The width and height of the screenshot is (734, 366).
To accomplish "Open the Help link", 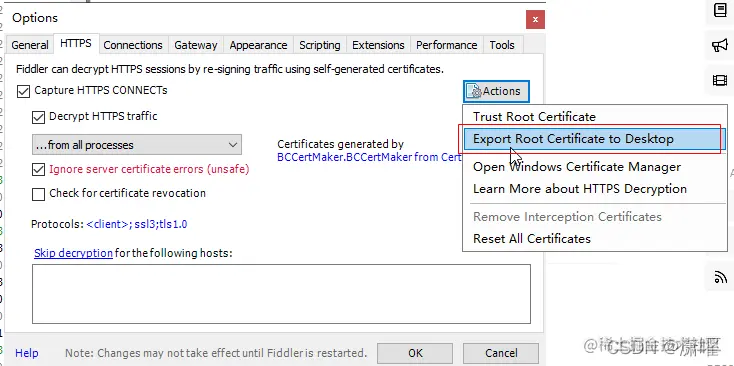I will click(x=27, y=353).
